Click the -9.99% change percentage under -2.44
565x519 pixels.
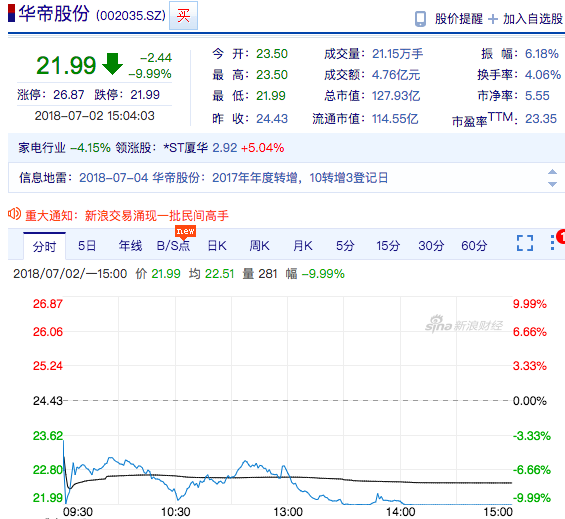pos(150,74)
